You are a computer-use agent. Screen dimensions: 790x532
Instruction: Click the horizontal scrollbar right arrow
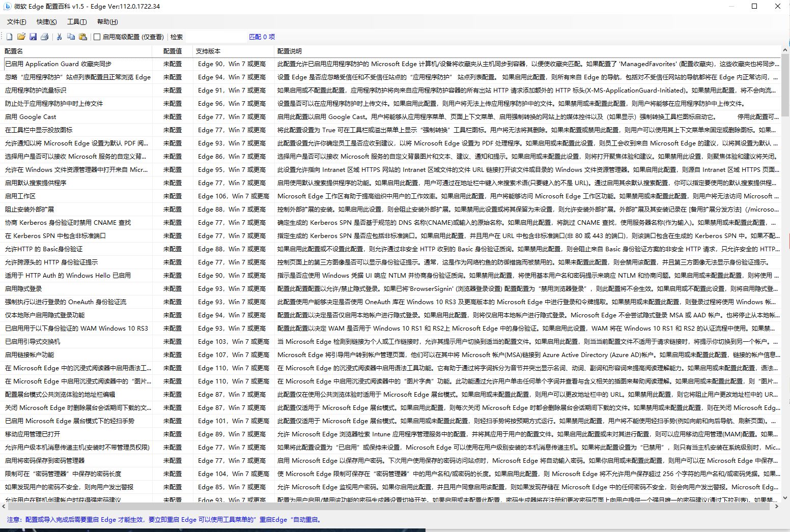tap(777, 507)
